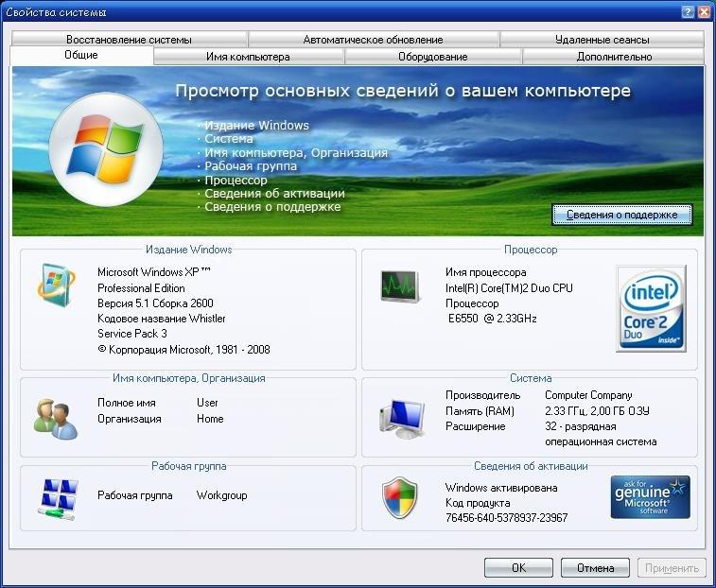Confirm with the OK button
Image resolution: width=716 pixels, height=588 pixels.
coord(518,568)
